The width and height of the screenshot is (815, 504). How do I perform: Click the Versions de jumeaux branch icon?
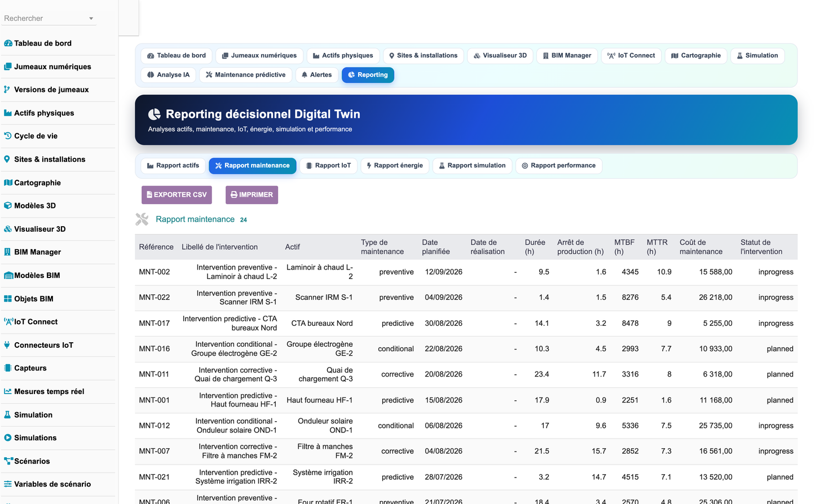(7, 90)
